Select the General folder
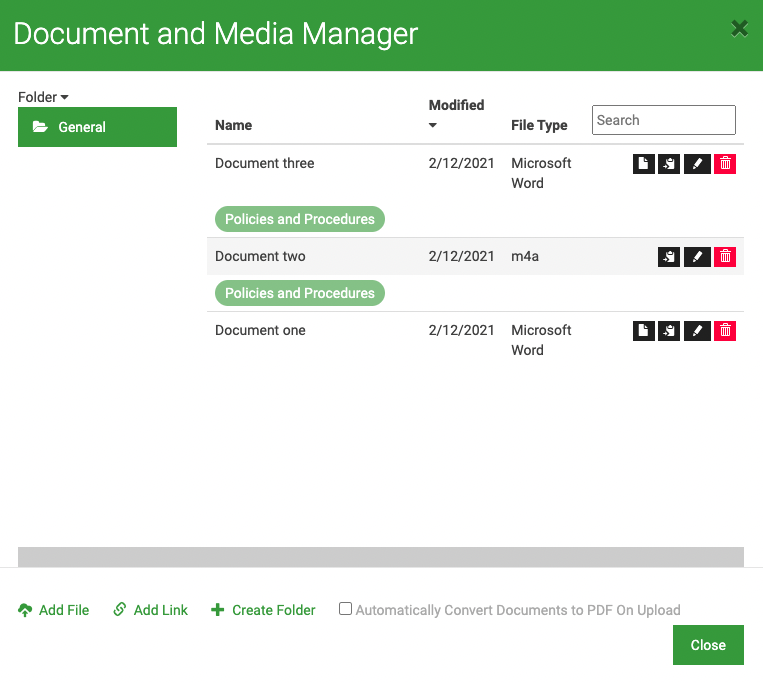This screenshot has height=683, width=763. pyautogui.click(x=97, y=127)
